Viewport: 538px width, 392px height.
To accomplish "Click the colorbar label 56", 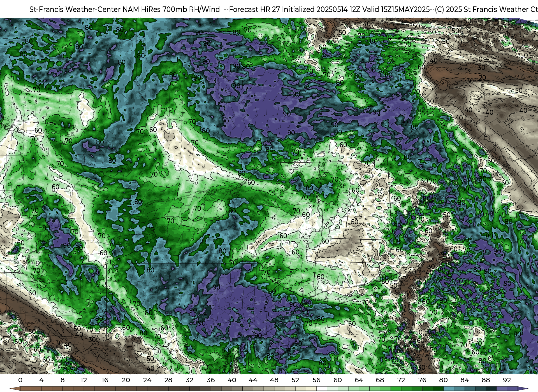I will point(316,380).
